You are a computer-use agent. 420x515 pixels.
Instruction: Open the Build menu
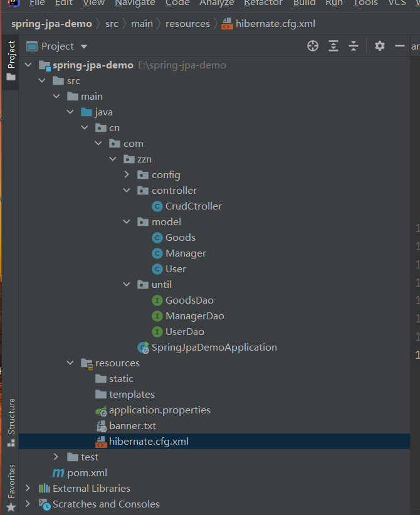[x=304, y=3]
